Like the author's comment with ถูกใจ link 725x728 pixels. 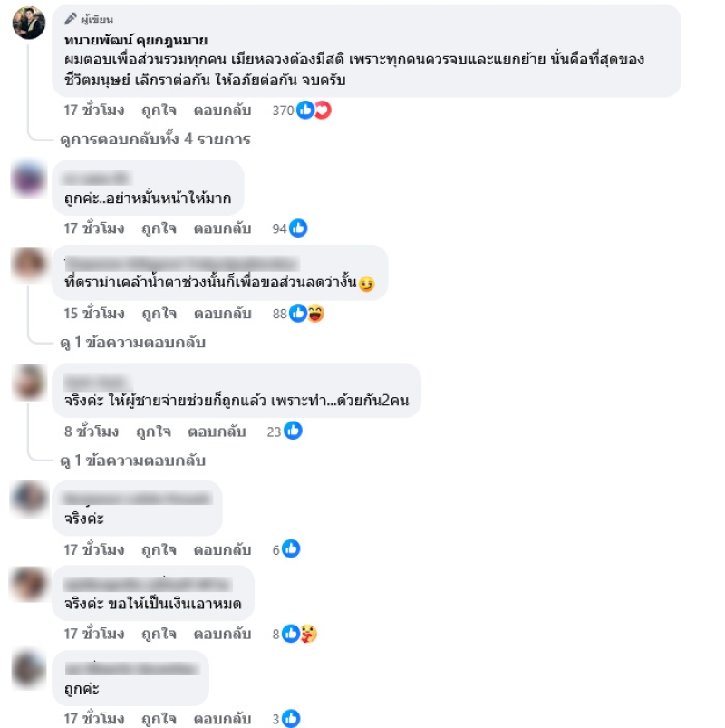click(159, 111)
